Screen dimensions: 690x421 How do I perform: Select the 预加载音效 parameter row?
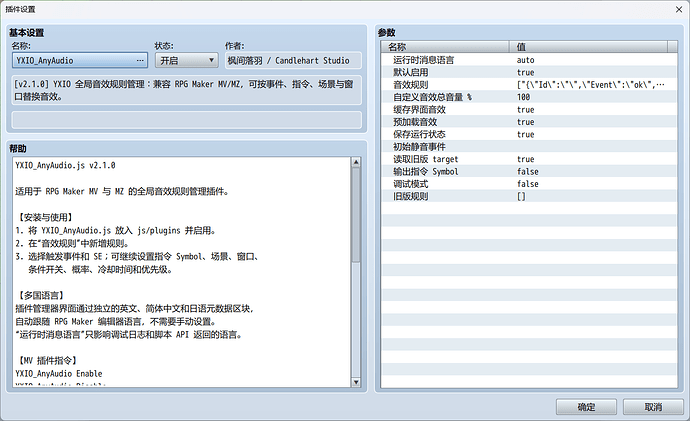pyautogui.click(x=529, y=122)
